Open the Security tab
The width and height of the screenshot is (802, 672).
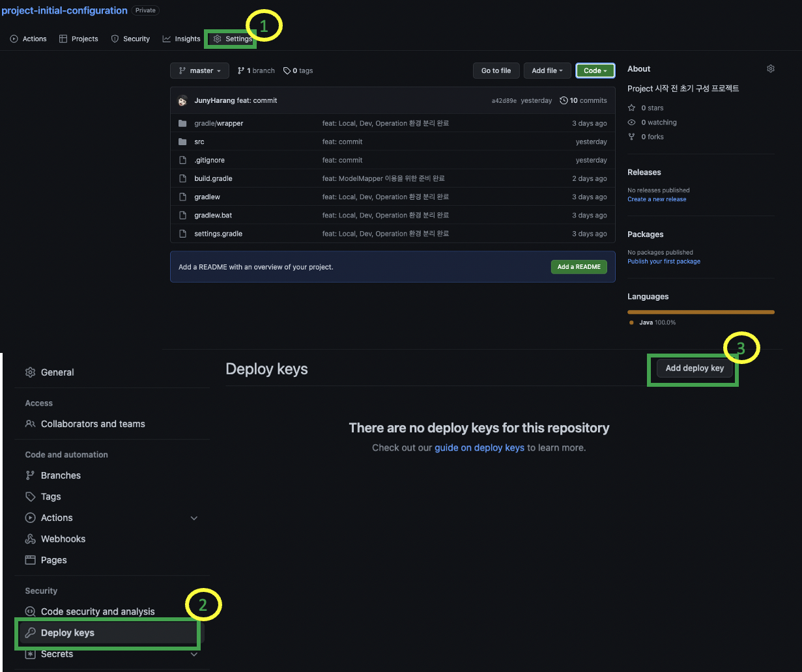tap(130, 39)
